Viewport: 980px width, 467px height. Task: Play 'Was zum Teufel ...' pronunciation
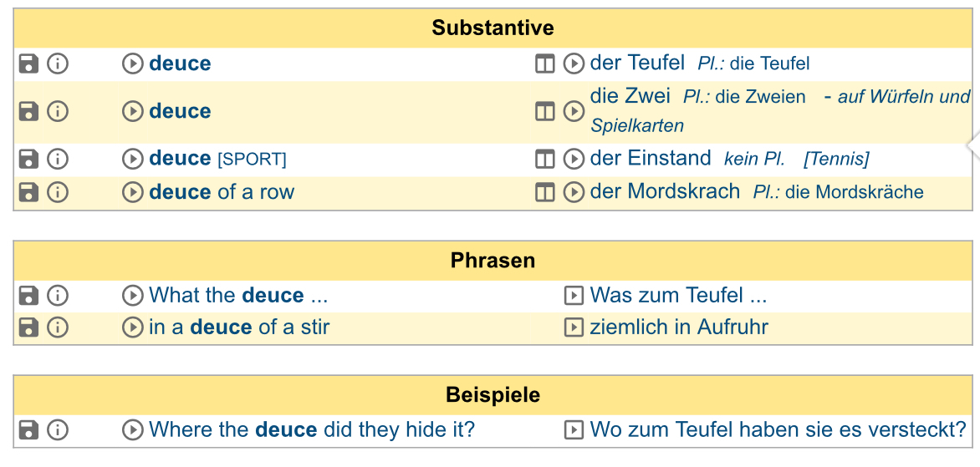coord(574,295)
